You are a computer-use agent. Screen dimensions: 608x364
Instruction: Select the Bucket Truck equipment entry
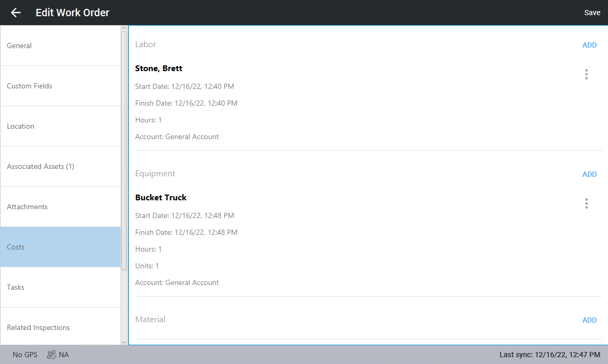pyautogui.click(x=161, y=198)
